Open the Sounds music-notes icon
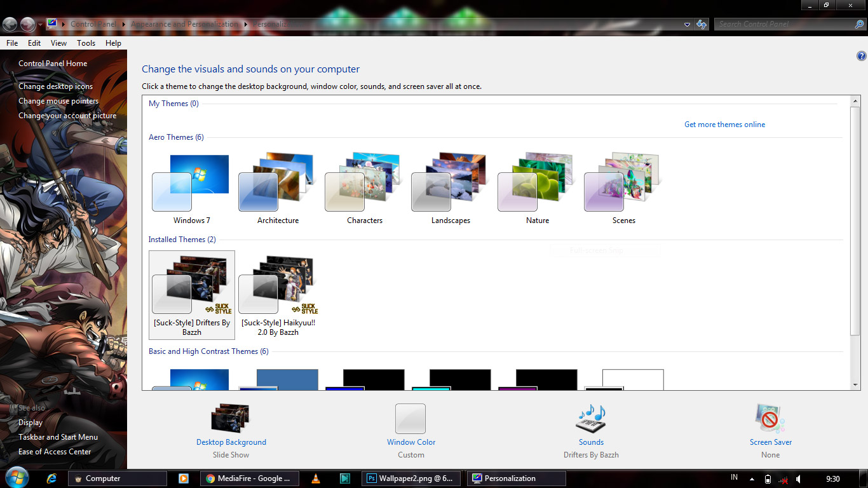The height and width of the screenshot is (488, 868). (x=591, y=419)
